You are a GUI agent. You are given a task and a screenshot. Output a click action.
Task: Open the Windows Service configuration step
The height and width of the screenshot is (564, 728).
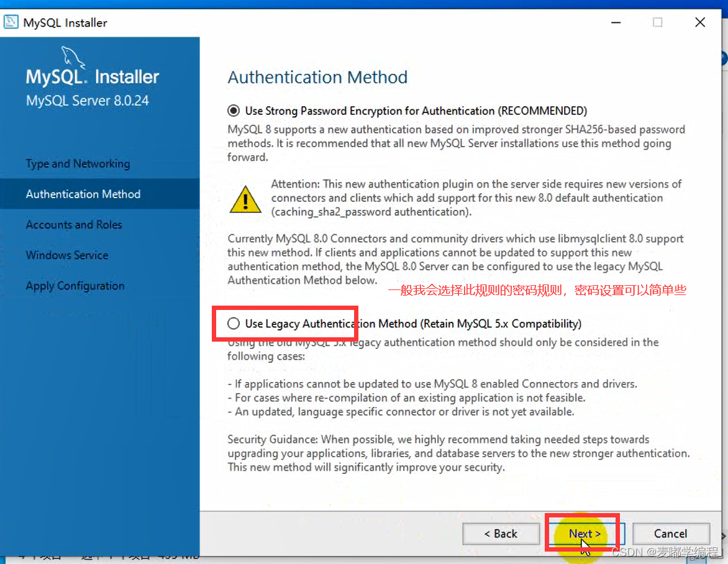66,255
